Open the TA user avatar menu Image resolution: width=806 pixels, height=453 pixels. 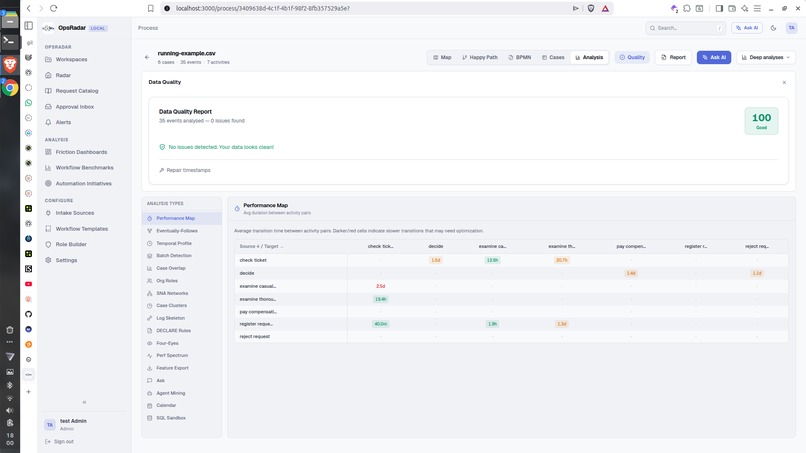tap(791, 28)
